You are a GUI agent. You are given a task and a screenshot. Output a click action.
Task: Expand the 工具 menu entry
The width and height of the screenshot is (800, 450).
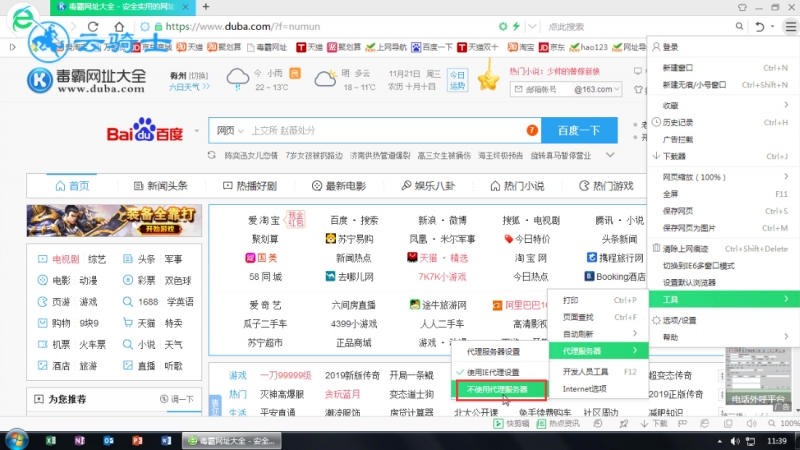coord(724,299)
